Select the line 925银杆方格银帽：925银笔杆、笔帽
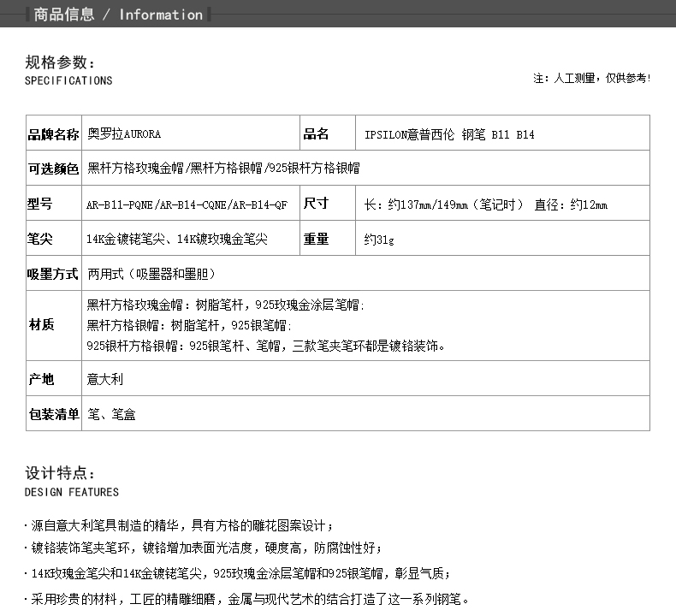The width and height of the screenshot is (676, 616). tap(265, 346)
